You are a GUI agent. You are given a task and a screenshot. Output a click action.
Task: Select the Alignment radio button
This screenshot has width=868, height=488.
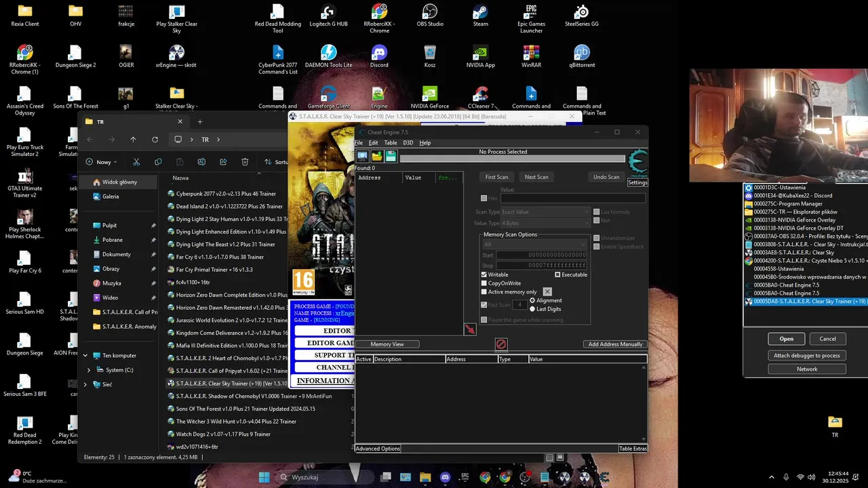[x=532, y=300]
